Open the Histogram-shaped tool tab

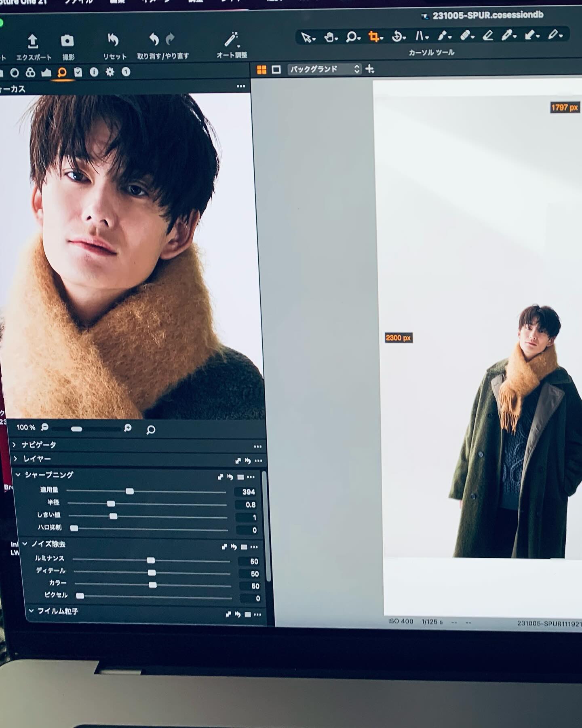pos(46,72)
